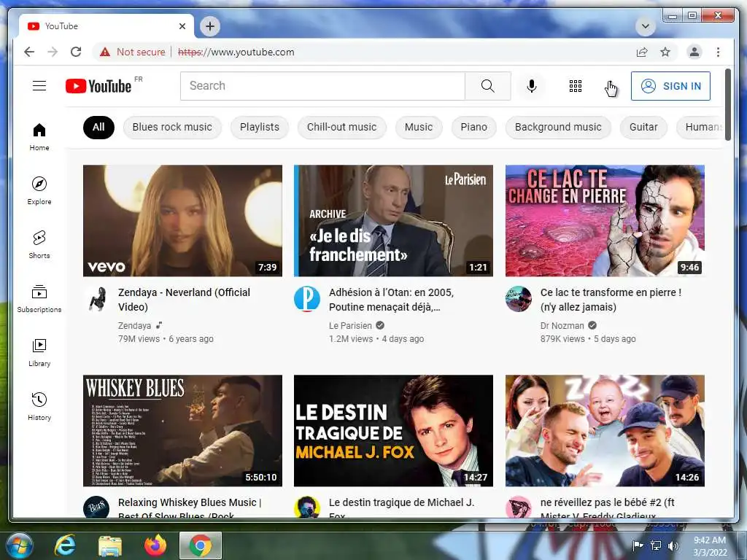Open Explore in sidebar

coord(39,190)
